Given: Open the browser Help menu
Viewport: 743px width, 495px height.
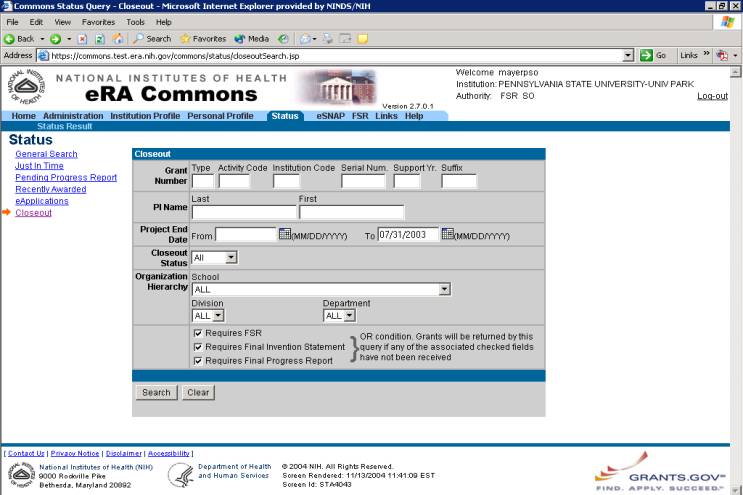Looking at the screenshot, I should pyautogui.click(x=163, y=22).
